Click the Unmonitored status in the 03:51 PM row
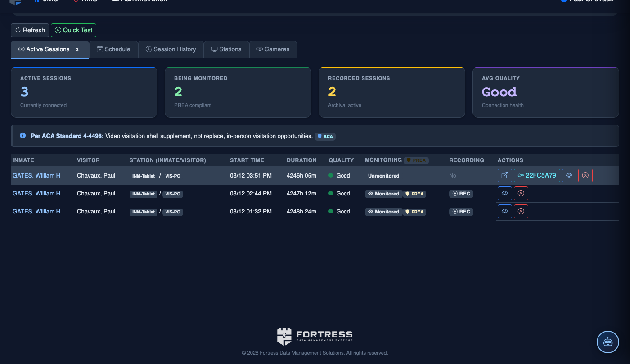This screenshot has height=364, width=630. (x=384, y=176)
